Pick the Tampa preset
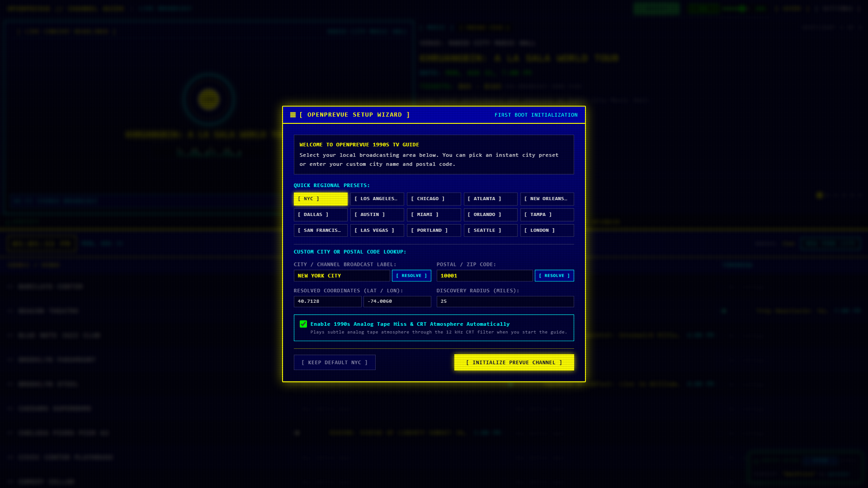868x488 pixels. (547, 215)
